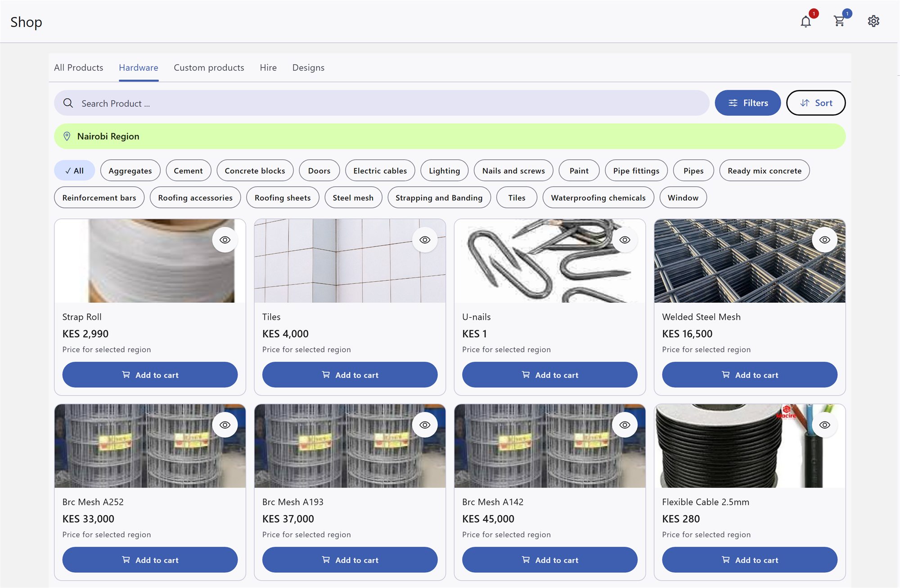Add Tiles to cart
This screenshot has height=588, width=900.
pos(350,375)
